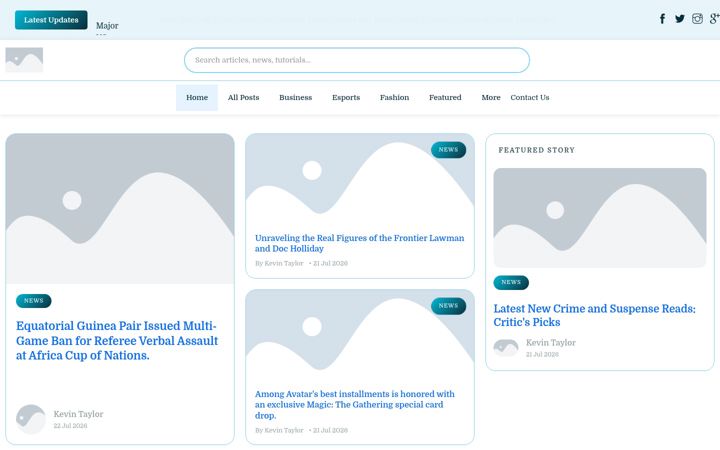Click the FEATURED STORY heading
This screenshot has height=450, width=720.
tap(536, 150)
